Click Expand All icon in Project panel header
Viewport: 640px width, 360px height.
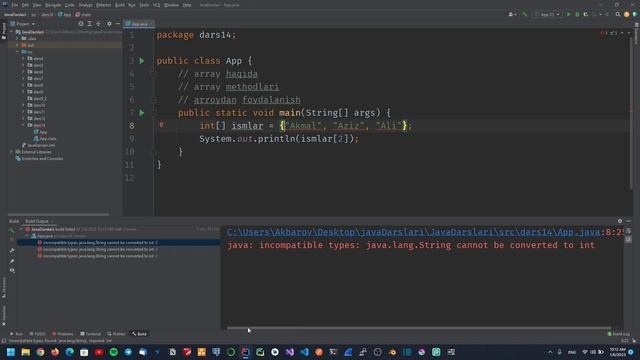click(90, 24)
